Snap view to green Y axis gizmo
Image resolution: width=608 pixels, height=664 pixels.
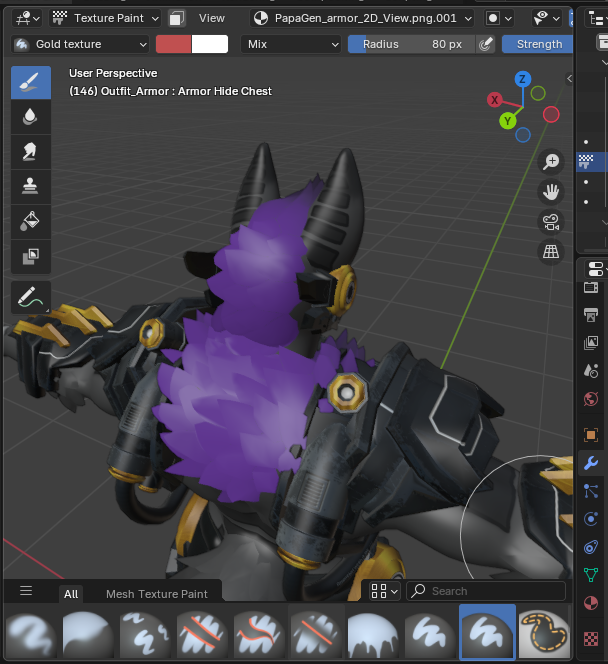tap(508, 121)
